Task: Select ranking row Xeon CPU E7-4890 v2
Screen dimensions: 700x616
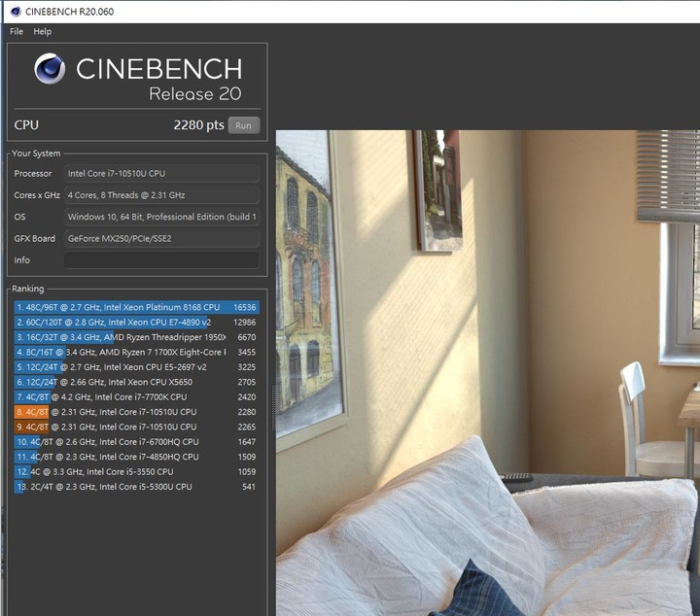Action: click(137, 322)
